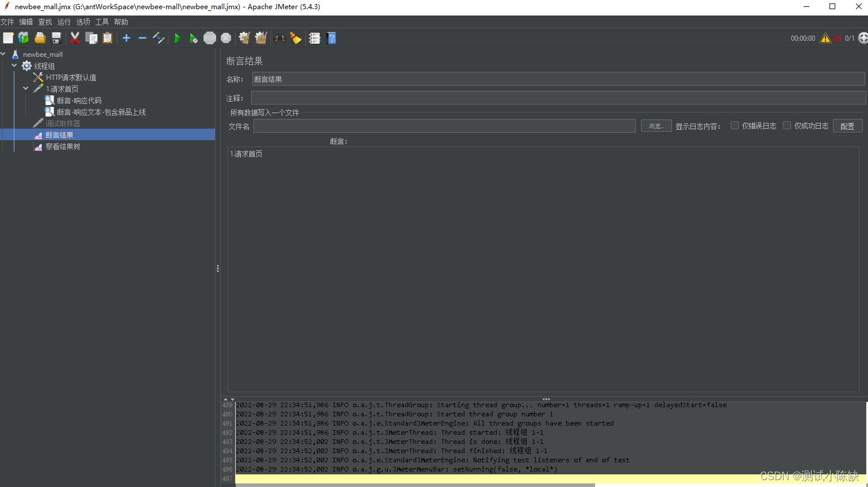Stop the running test
The image size is (868, 487).
tap(210, 38)
